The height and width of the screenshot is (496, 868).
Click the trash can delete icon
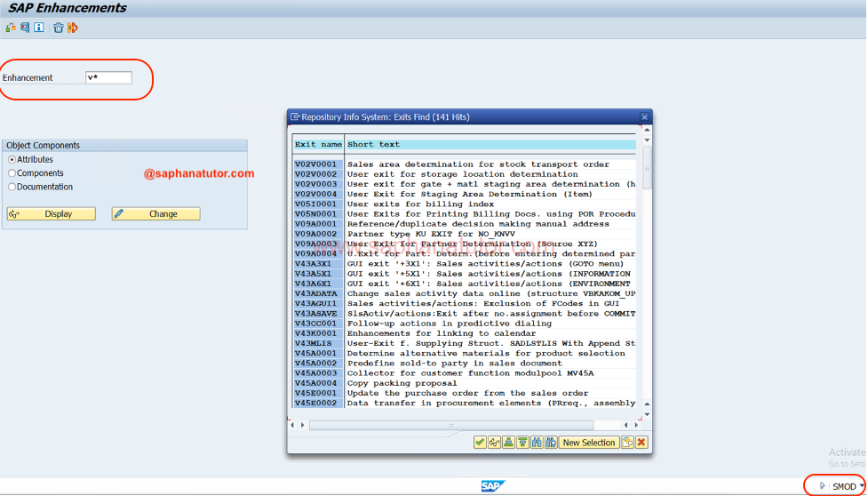pyautogui.click(x=58, y=28)
